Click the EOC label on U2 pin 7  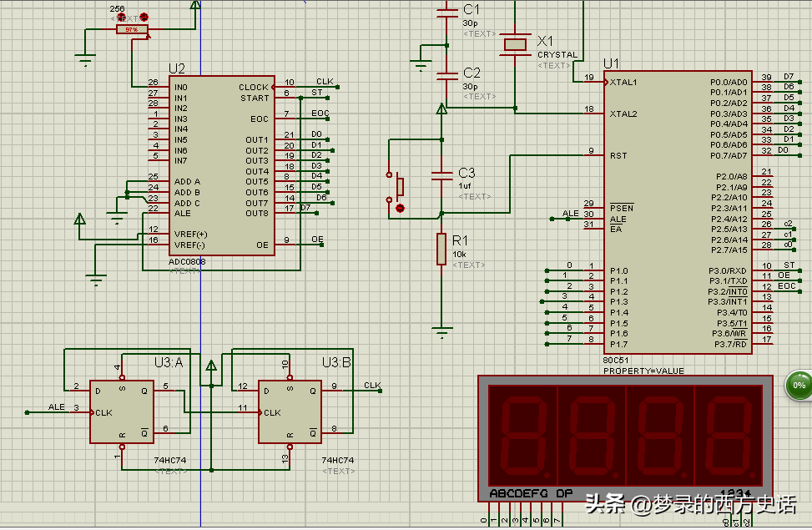coord(320,114)
